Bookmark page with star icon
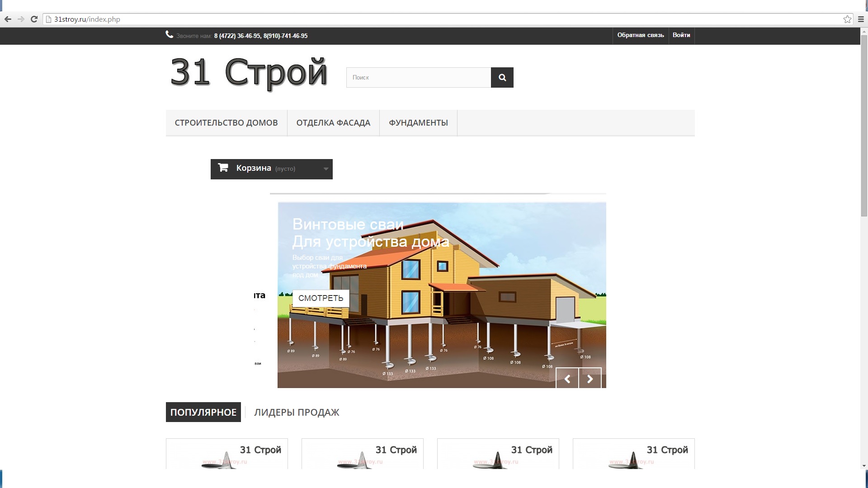 pos(847,19)
